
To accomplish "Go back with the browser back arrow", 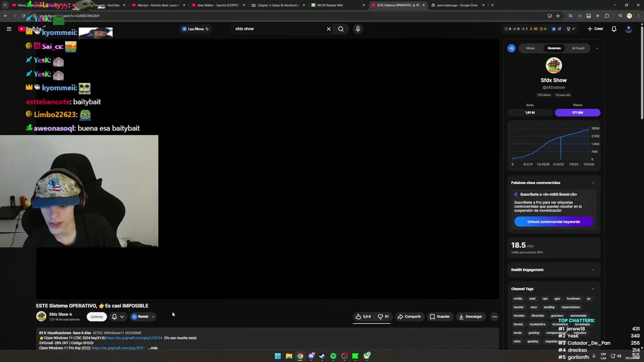I will pyautogui.click(x=5, y=16).
